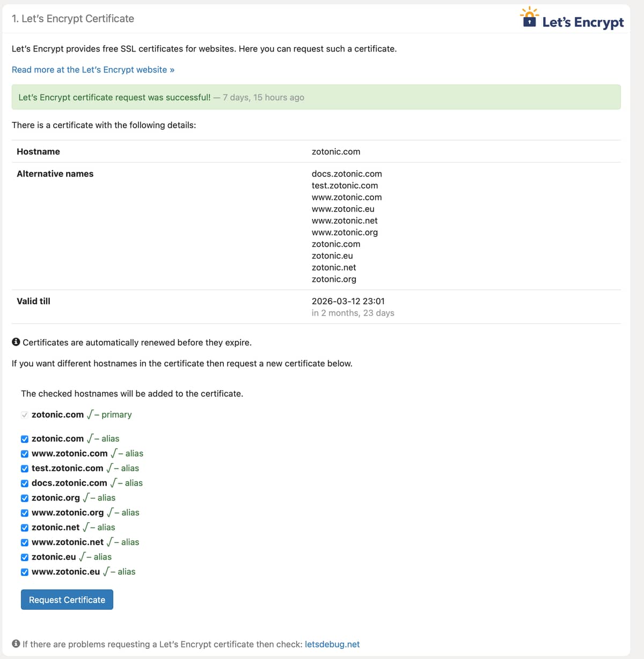The width and height of the screenshot is (644, 659).
Task: Remove www.zotonic.eu via its checkbox
Action: point(25,572)
